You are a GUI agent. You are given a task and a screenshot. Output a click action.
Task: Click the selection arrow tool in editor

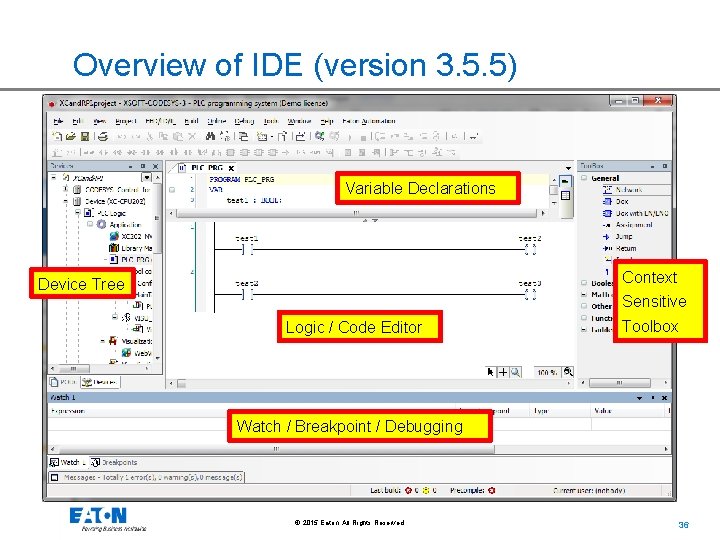tap(490, 372)
